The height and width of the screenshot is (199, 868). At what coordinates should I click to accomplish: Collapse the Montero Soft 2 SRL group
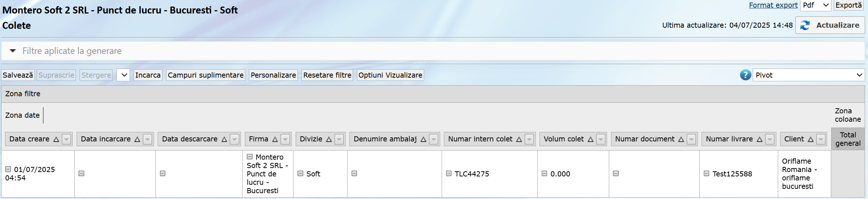(250, 157)
